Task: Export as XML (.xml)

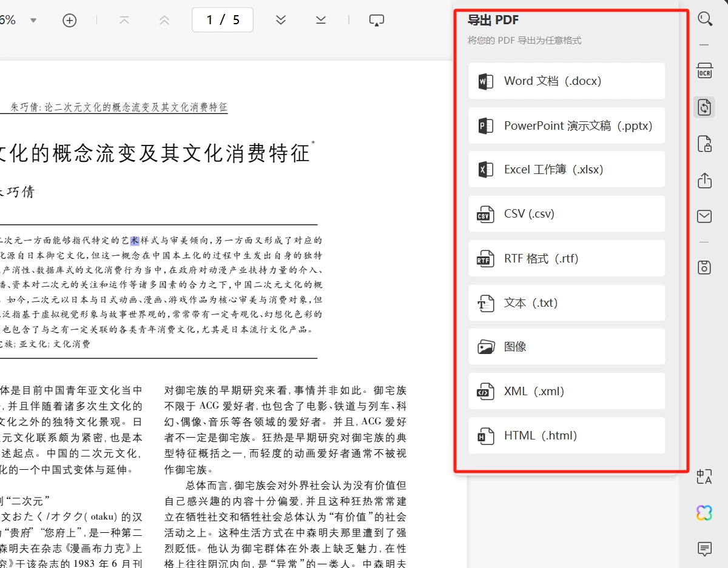Action: (567, 391)
